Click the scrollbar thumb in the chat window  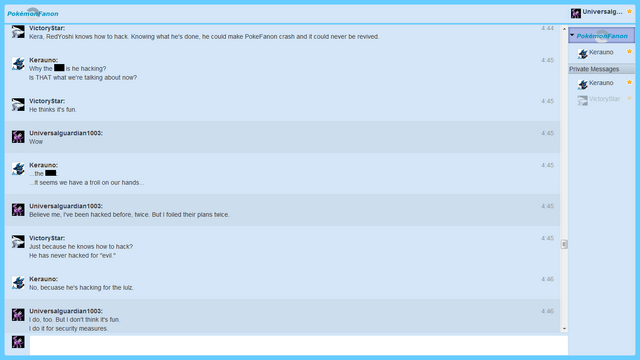564,244
